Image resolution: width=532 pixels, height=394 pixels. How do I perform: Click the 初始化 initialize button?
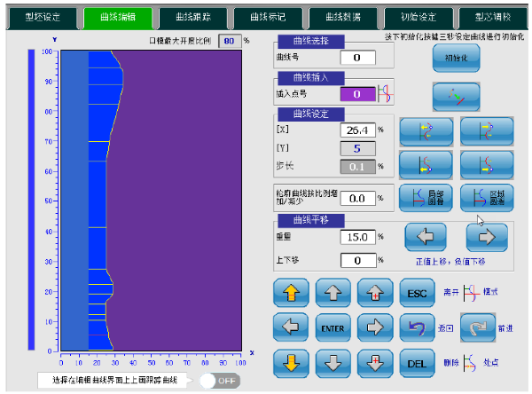pyautogui.click(x=454, y=58)
